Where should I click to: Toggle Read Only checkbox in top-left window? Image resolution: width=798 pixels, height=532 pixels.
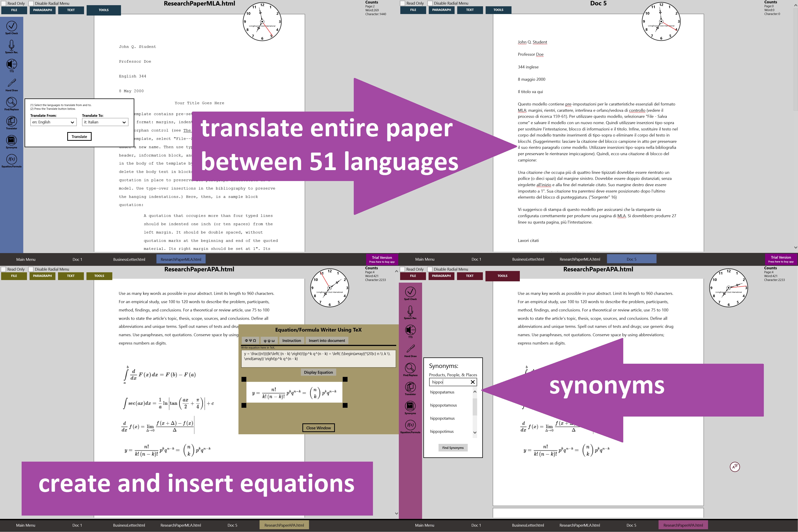click(x=4, y=3)
